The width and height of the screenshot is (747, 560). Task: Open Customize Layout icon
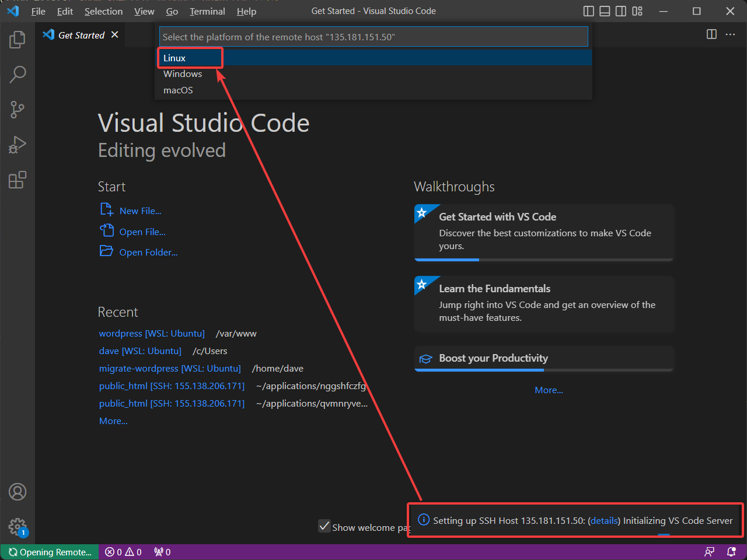point(637,11)
